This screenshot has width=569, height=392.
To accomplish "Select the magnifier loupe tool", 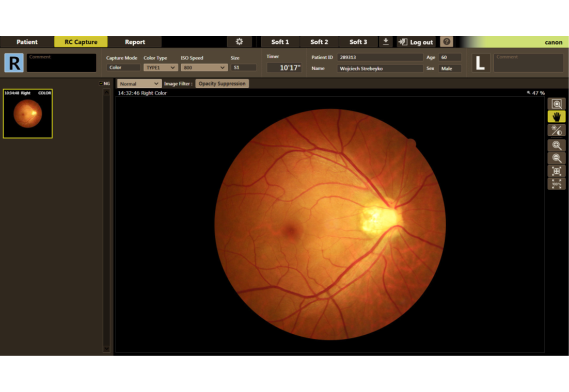I will coord(556,104).
